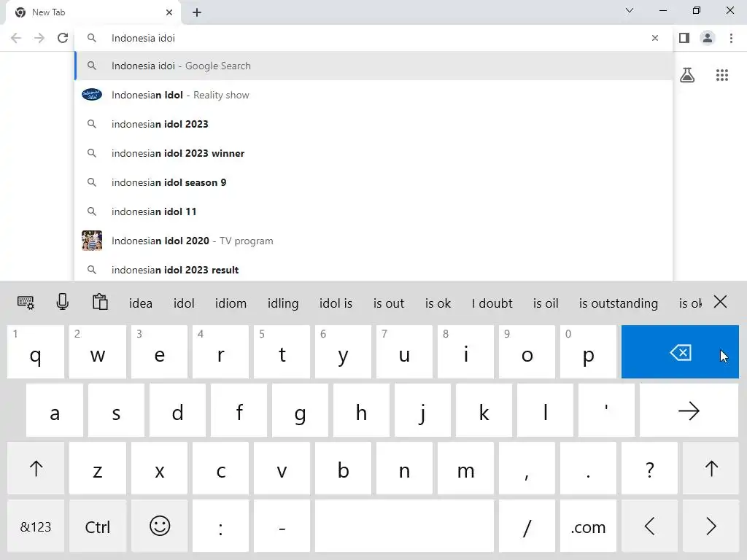Tap the hyphen key
The image size is (747, 560).
(282, 526)
